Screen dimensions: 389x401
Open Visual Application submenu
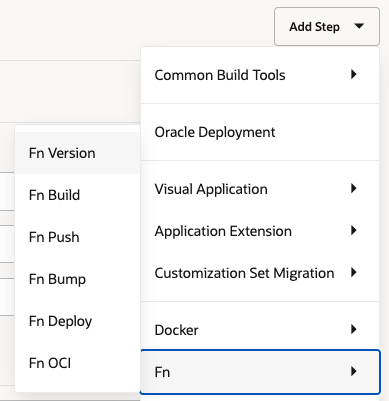(260, 189)
